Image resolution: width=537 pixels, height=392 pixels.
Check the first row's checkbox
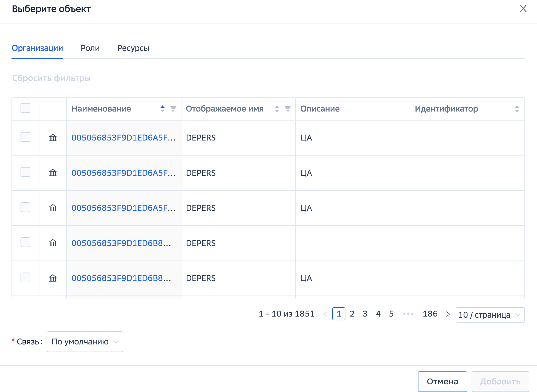(25, 137)
